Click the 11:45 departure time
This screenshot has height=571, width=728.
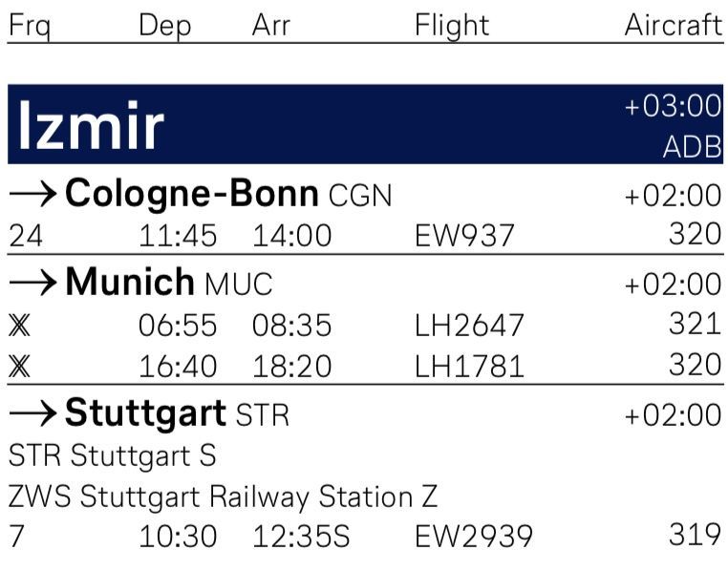(178, 236)
